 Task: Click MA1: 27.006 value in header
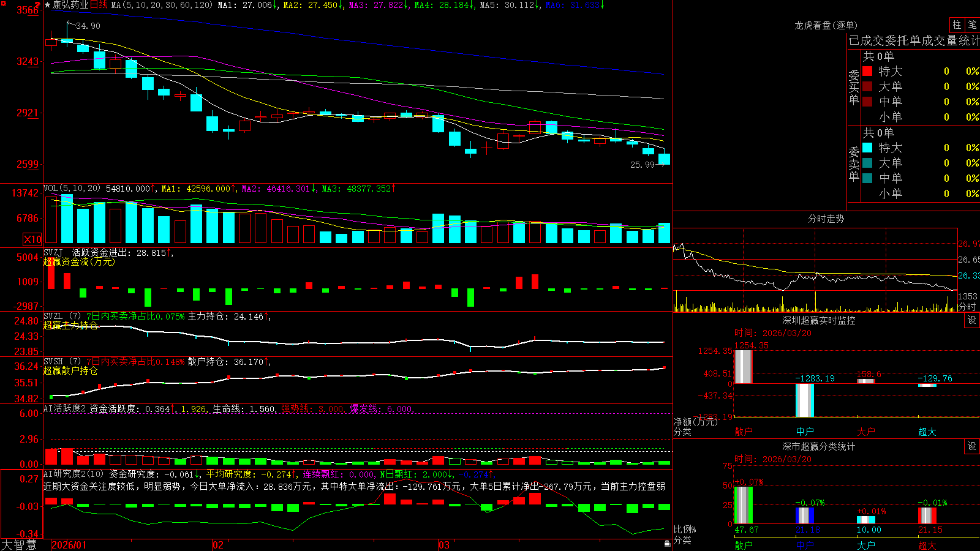pyautogui.click(x=247, y=5)
